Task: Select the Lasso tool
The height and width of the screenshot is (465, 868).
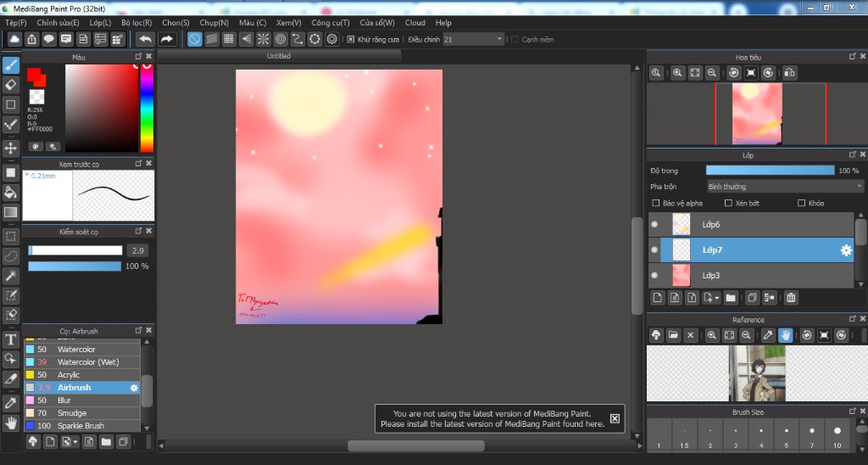Action: click(x=10, y=256)
